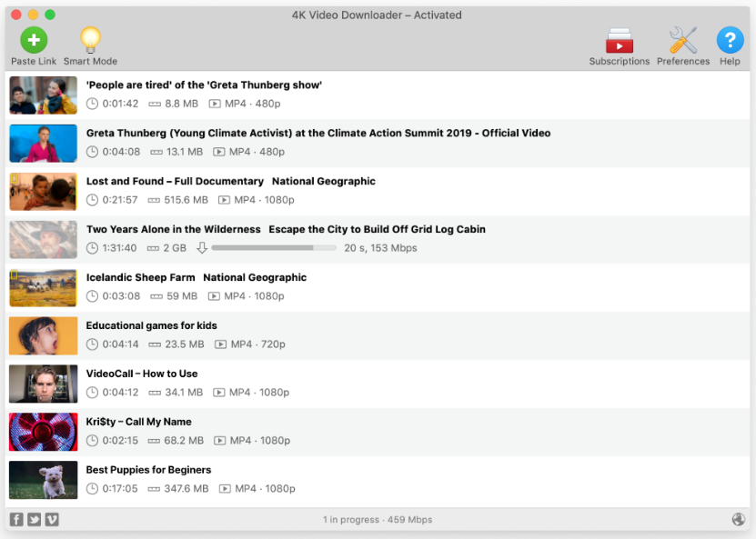Screen dimensions: 756x539
Task: Click the Two Years Alone download progress bar
Action: pyautogui.click(x=274, y=247)
